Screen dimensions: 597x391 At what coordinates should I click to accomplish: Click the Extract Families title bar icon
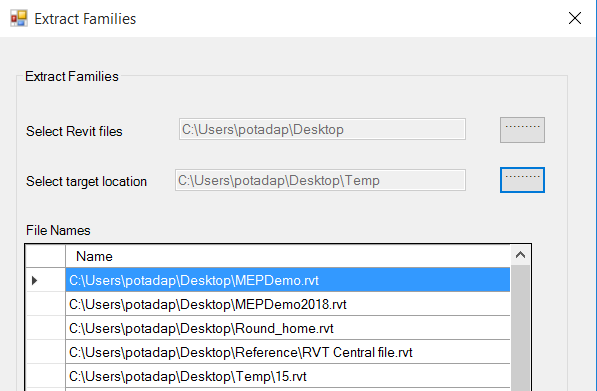(x=19, y=18)
